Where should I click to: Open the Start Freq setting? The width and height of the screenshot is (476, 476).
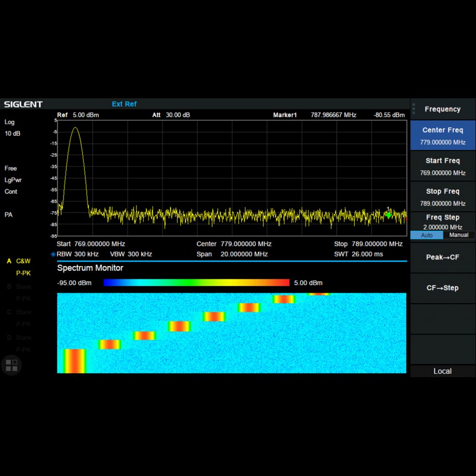tap(442, 166)
